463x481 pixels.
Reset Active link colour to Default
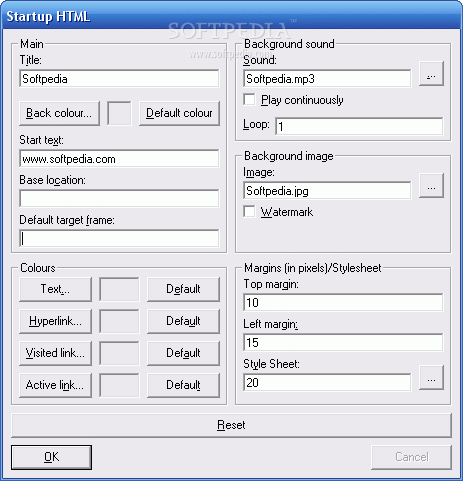point(183,385)
